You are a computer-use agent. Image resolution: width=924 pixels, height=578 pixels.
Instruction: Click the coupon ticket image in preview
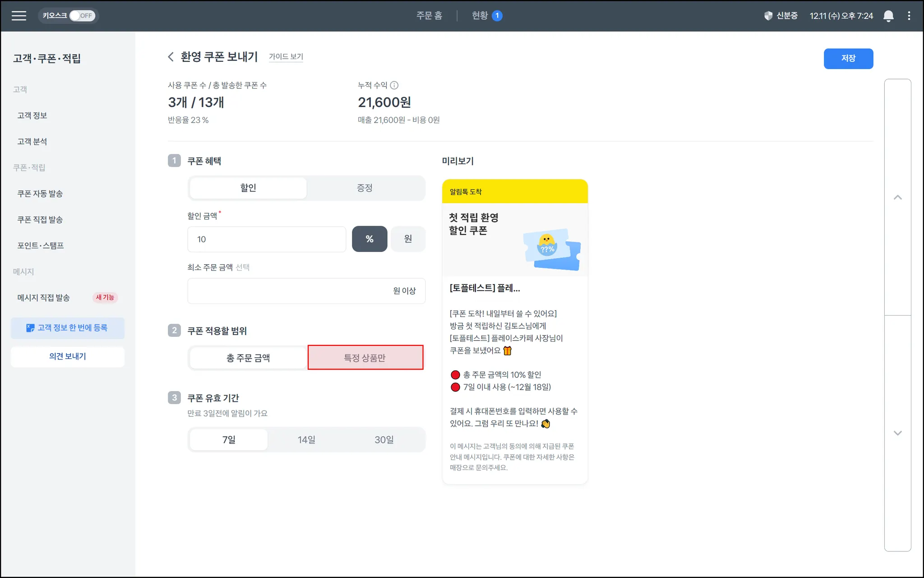coord(552,250)
